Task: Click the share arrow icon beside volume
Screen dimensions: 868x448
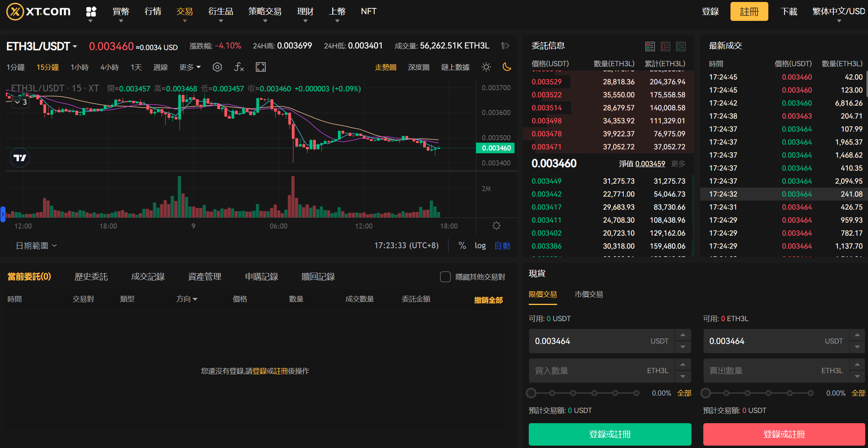Action: pos(505,46)
